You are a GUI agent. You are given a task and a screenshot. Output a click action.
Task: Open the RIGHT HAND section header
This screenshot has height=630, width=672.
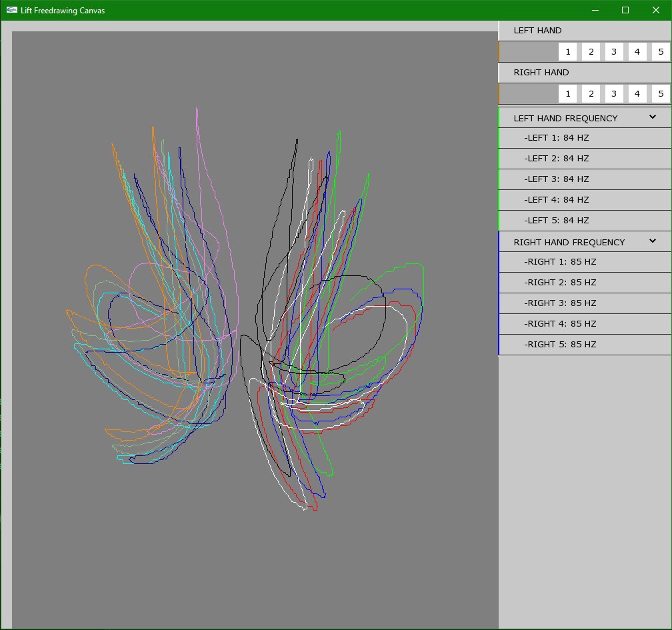[541, 73]
